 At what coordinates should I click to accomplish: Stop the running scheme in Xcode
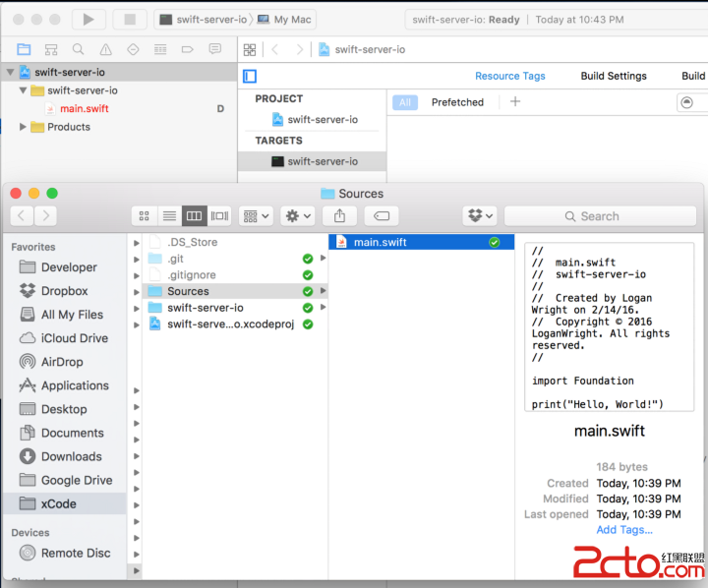pos(130,20)
